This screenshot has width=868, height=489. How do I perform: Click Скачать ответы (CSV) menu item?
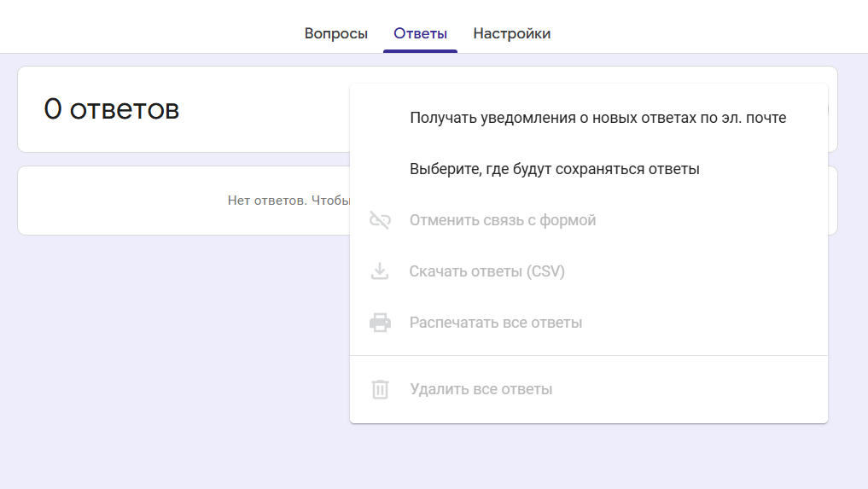click(x=589, y=271)
